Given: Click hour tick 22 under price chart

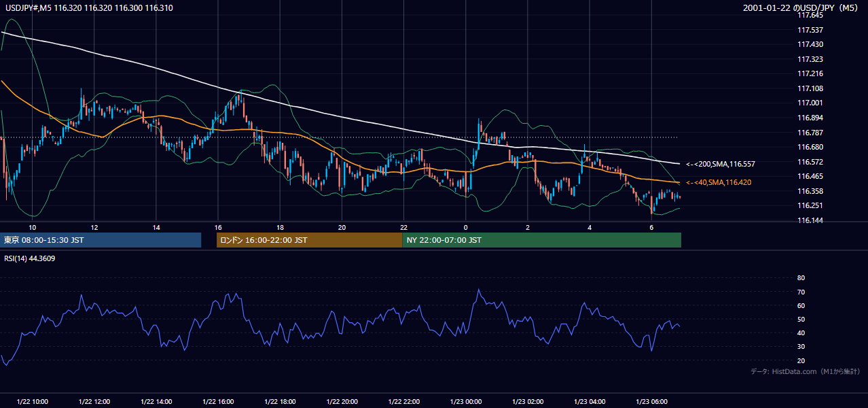Looking at the screenshot, I should point(403,227).
